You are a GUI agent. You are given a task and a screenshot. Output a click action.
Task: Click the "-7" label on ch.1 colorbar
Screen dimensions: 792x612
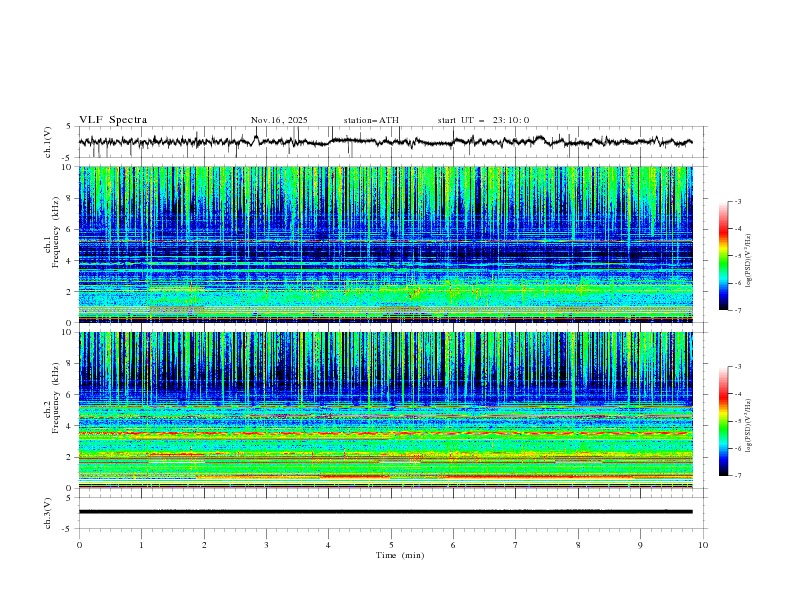[737, 310]
